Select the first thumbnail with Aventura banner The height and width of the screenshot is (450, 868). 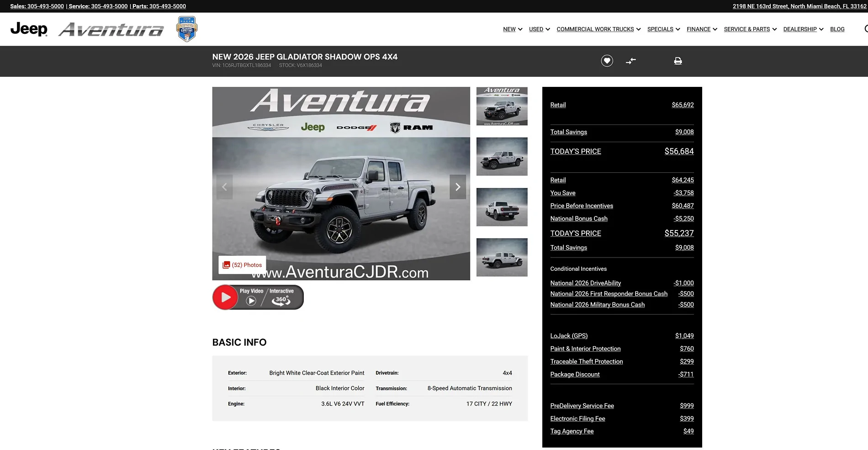[x=502, y=106]
